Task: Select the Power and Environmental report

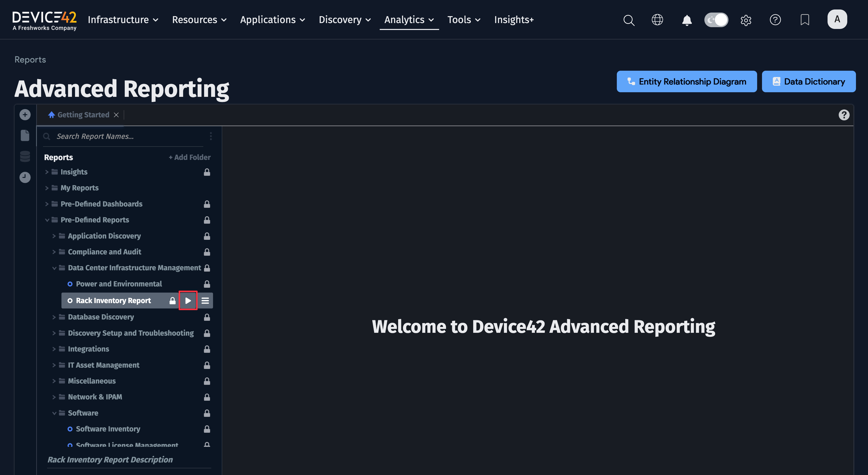Action: 119,284
